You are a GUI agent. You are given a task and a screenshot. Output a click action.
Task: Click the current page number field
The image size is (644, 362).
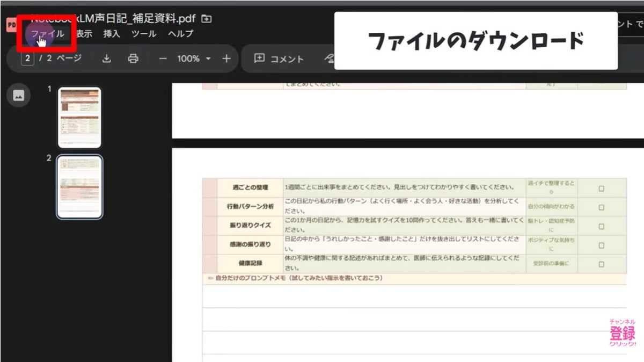click(26, 59)
